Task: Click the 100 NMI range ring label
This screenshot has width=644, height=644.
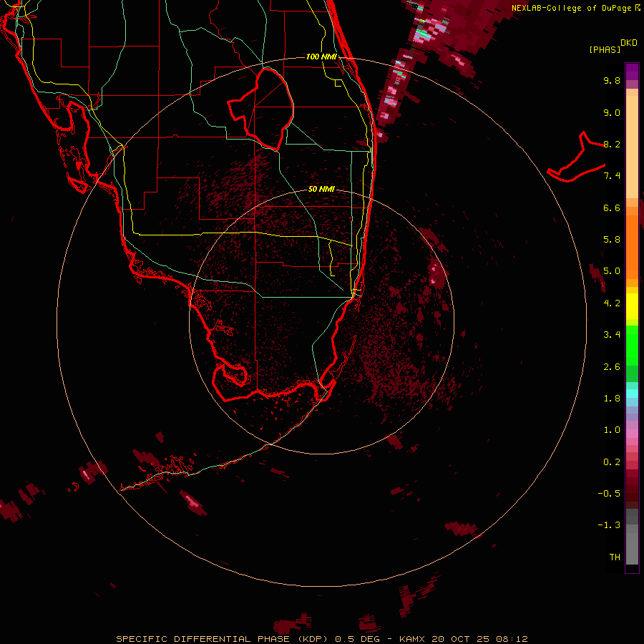Action: tap(321, 57)
